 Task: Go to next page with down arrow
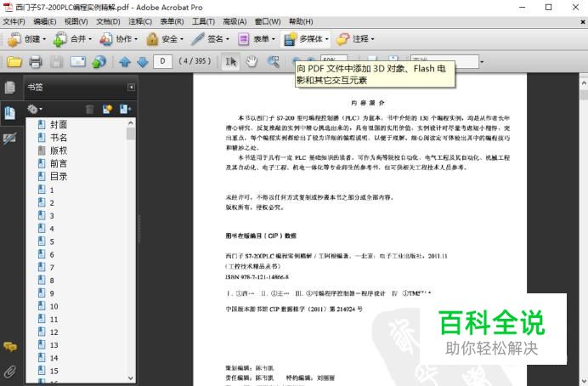(x=143, y=61)
